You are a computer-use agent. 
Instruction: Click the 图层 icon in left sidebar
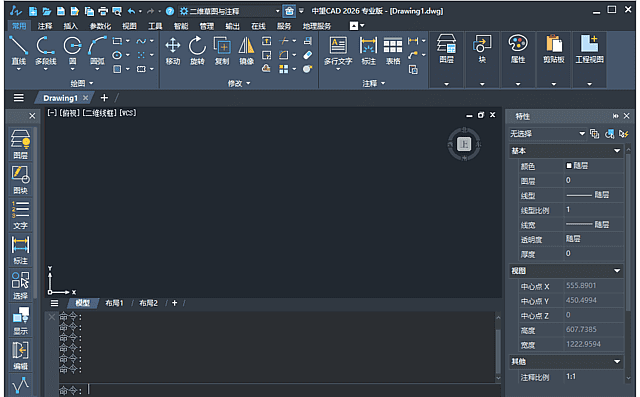pyautogui.click(x=20, y=144)
